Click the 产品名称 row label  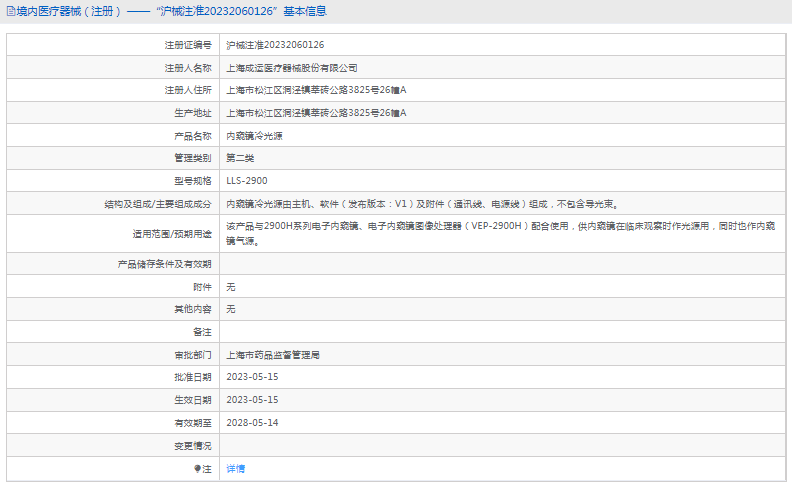193,136
